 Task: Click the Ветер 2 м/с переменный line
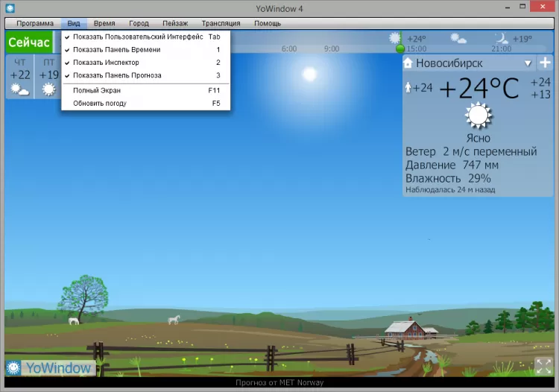pos(471,152)
